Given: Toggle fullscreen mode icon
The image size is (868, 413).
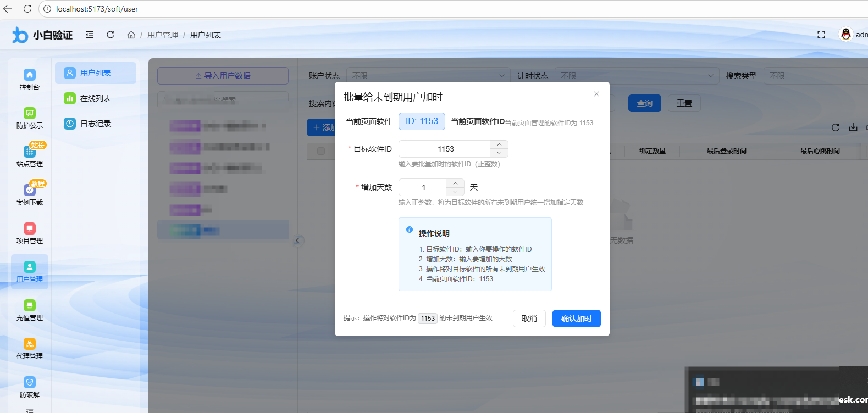Looking at the screenshot, I should [x=821, y=35].
